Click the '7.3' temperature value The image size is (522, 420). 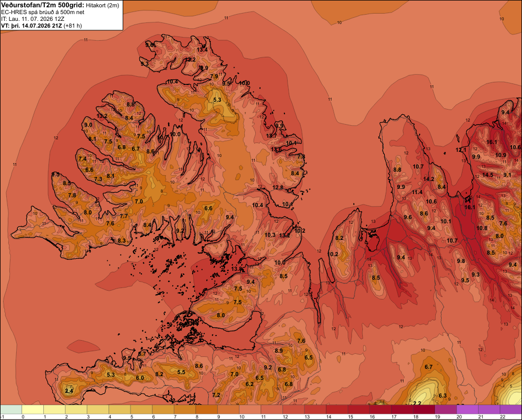98,179
